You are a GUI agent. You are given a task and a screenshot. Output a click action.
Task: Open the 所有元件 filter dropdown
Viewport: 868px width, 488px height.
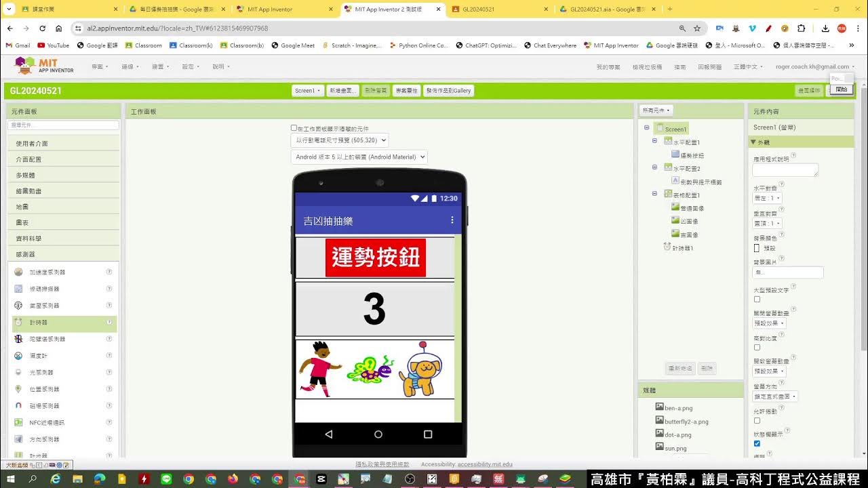click(x=656, y=110)
